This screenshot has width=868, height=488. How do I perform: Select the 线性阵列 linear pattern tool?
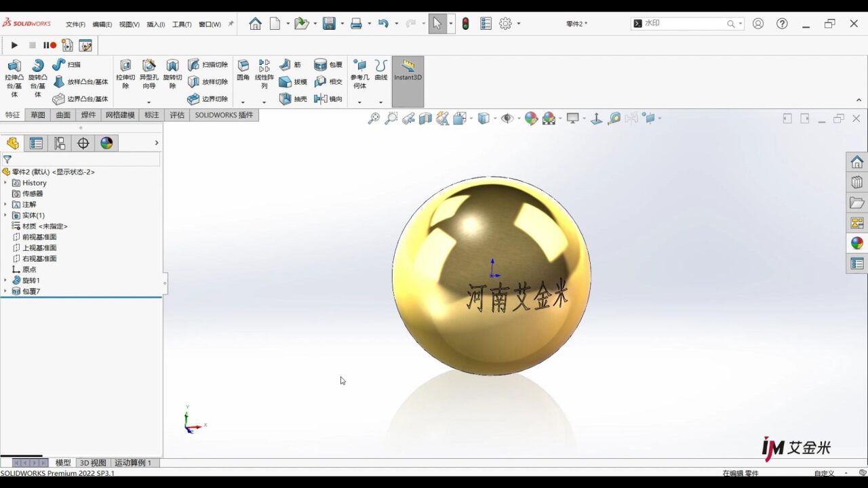[x=264, y=74]
